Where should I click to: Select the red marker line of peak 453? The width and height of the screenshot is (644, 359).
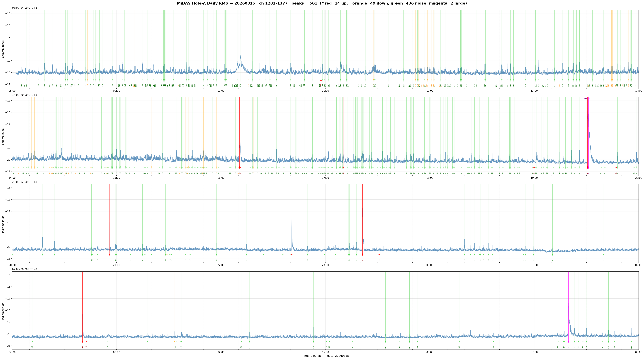pyautogui.click(x=379, y=220)
